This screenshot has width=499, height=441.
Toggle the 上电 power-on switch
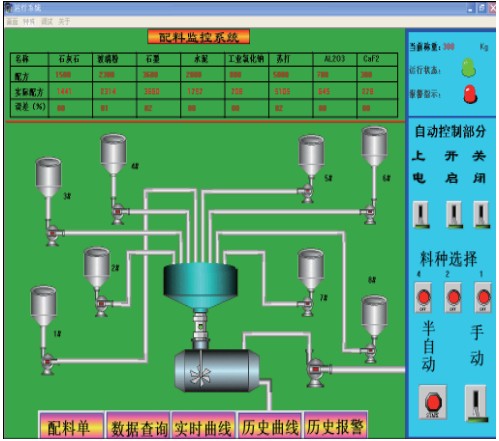[x=421, y=214]
